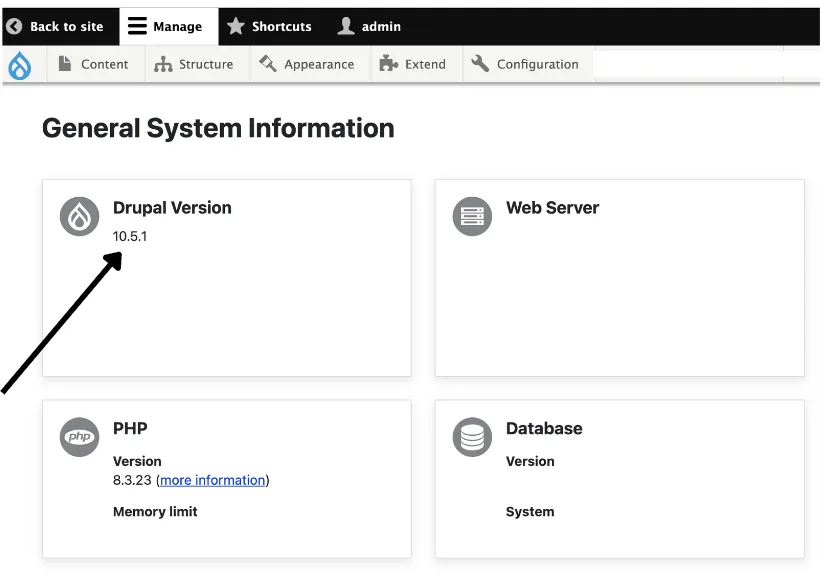Click the Appearance paintbrush icon
Viewport: 830px width, 582px height.
(x=268, y=64)
